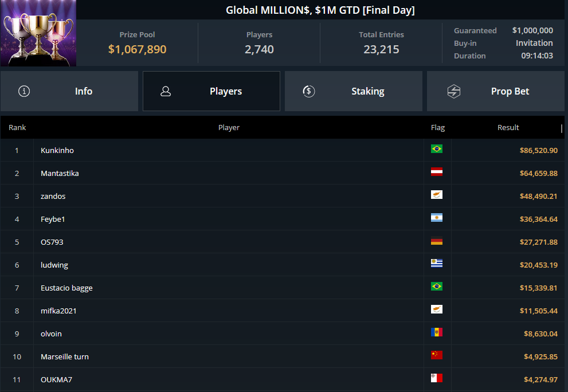The width and height of the screenshot is (568, 392).
Task: Select player zandos row
Action: (283, 196)
